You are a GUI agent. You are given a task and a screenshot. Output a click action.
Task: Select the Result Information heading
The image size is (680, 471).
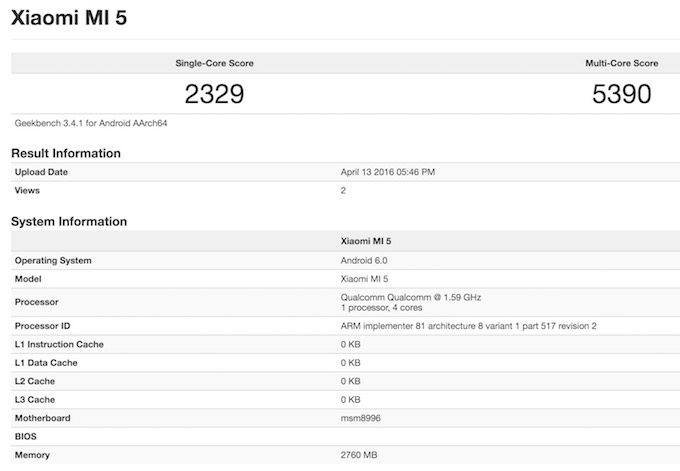[x=66, y=153]
